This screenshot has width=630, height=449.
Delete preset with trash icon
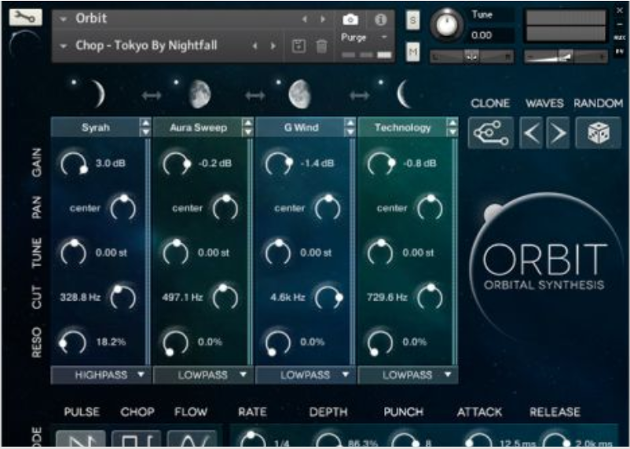click(321, 46)
